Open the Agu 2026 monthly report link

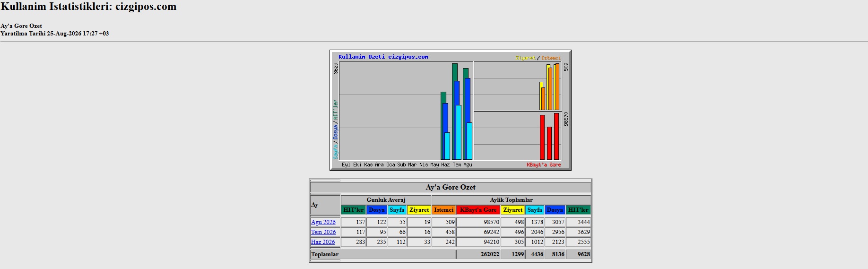click(x=323, y=222)
